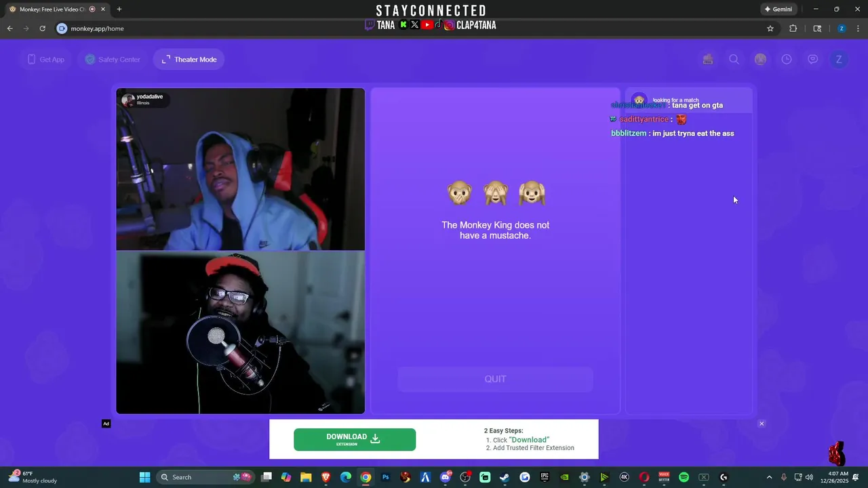Close the Monkey tab

click(x=103, y=9)
